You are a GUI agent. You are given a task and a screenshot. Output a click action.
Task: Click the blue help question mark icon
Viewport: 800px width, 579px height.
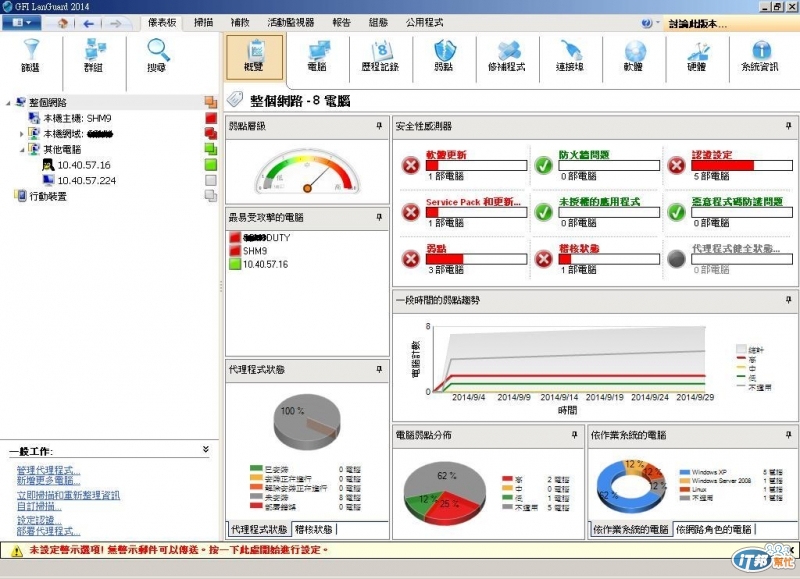tap(646, 23)
